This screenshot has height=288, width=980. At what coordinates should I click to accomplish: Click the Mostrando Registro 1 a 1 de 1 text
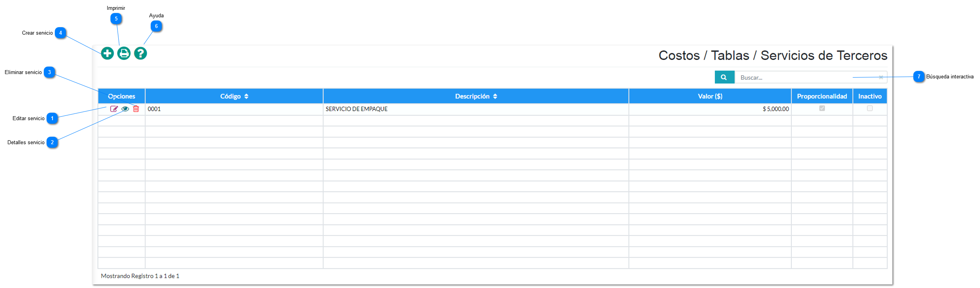coord(140,276)
